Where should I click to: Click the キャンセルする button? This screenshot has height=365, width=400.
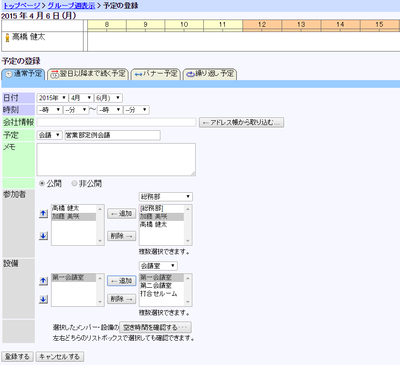coord(60,356)
